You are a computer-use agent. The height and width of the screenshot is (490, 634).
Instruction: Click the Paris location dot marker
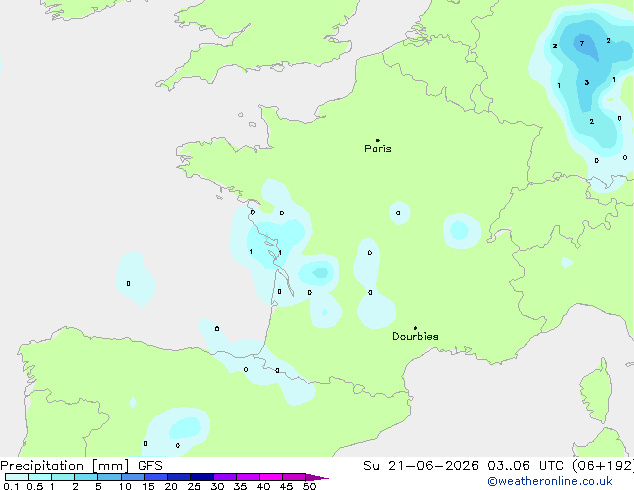(378, 140)
